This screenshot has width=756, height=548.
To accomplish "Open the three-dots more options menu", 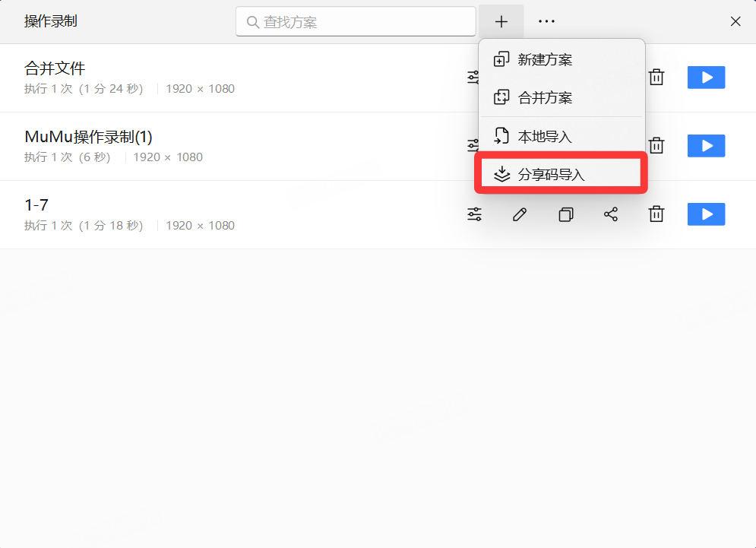I will [x=547, y=22].
